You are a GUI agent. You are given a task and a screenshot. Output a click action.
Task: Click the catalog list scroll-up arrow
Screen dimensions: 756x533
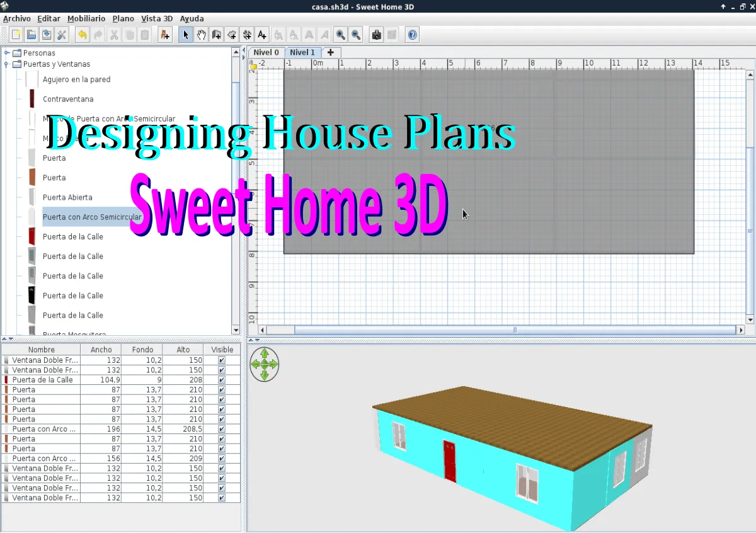pos(236,51)
